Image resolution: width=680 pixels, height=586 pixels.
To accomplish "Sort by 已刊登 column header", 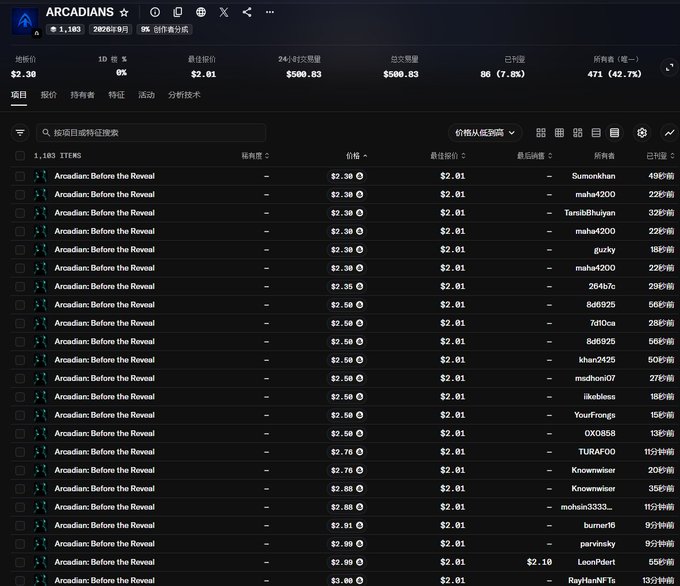I will click(x=660, y=156).
